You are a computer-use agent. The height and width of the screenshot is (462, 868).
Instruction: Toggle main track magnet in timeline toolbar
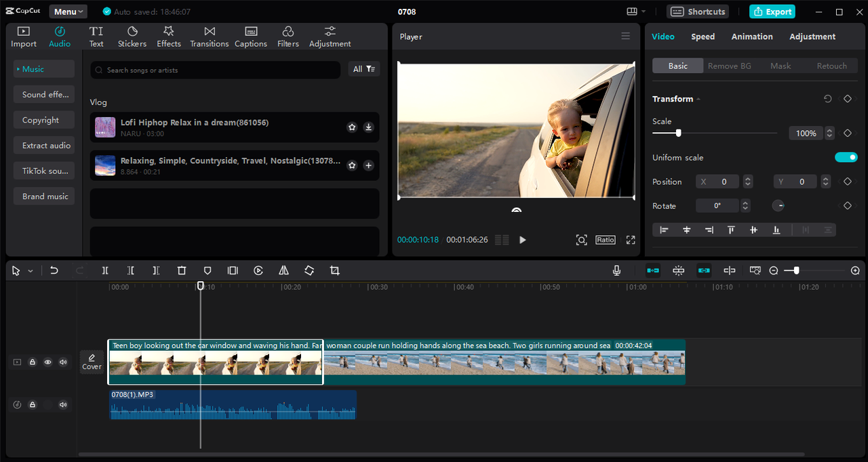[x=653, y=270]
